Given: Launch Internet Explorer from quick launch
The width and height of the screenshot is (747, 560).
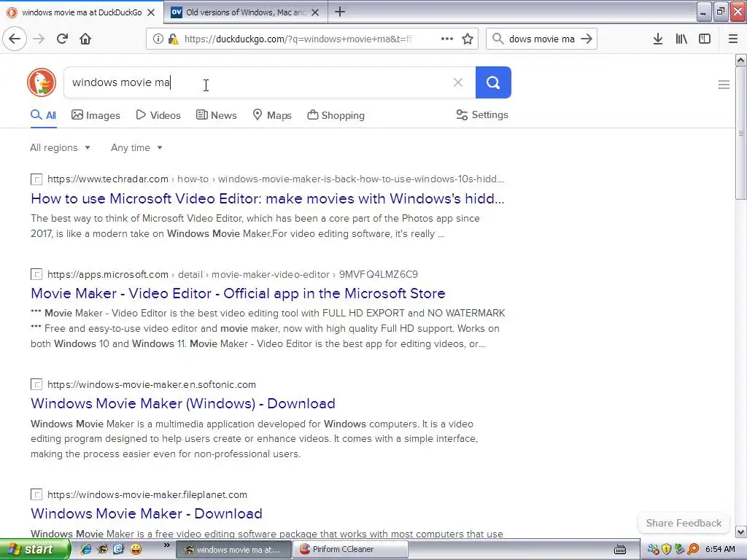Looking at the screenshot, I should [x=86, y=549].
